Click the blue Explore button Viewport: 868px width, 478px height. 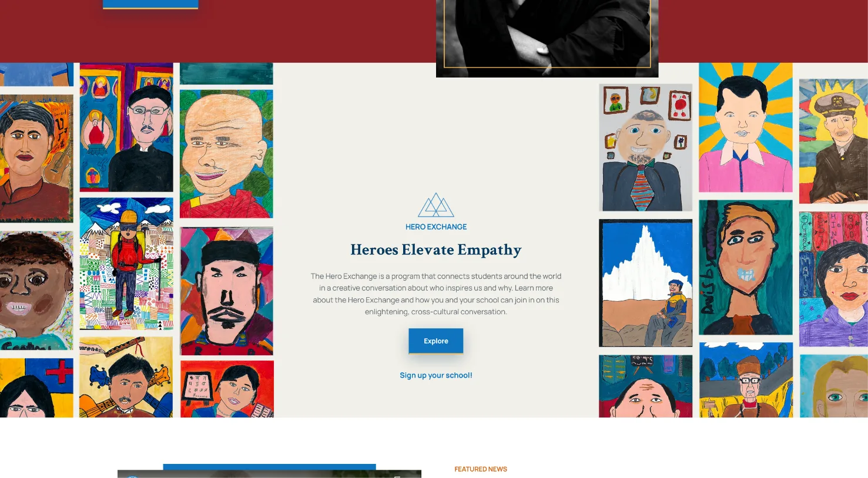pos(436,341)
